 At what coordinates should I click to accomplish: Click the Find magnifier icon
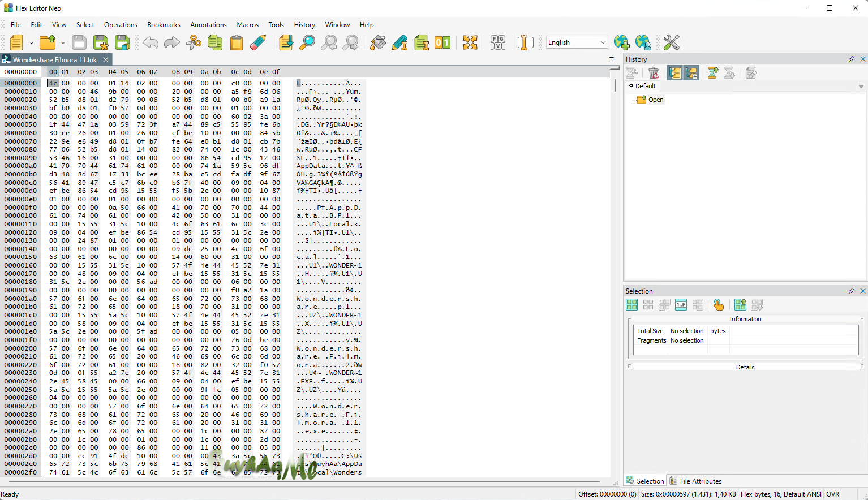coord(307,42)
